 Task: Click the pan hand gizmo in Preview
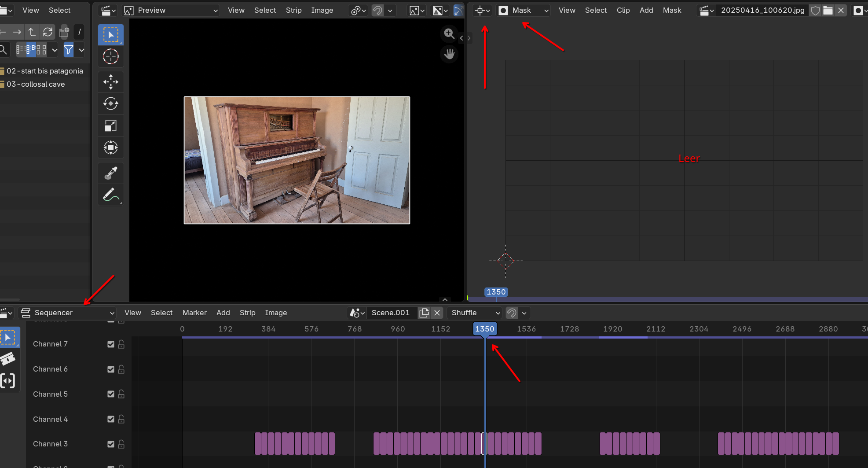point(449,54)
